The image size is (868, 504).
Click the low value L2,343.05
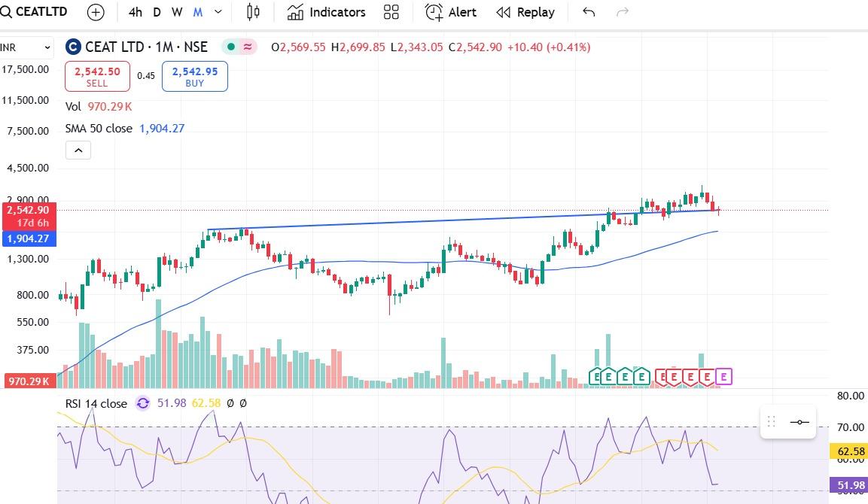417,47
